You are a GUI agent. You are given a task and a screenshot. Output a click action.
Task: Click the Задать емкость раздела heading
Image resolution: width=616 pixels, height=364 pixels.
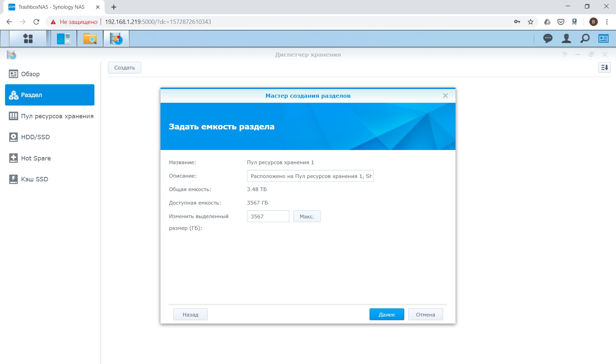[x=222, y=127]
